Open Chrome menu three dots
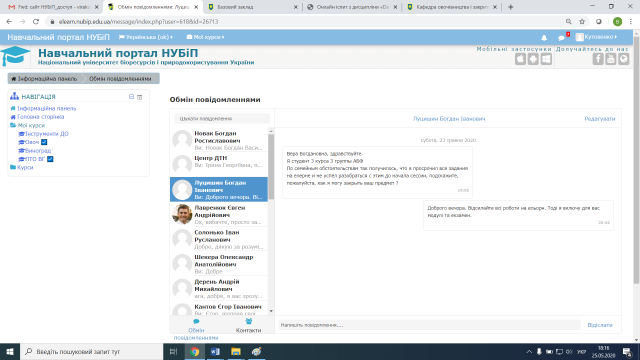640x360 pixels. coord(631,22)
